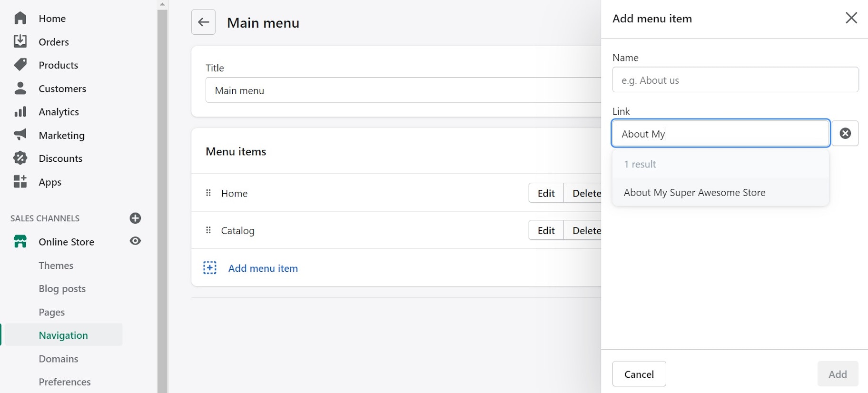Open Pages in Online Store submenu
868x393 pixels.
[x=52, y=312]
